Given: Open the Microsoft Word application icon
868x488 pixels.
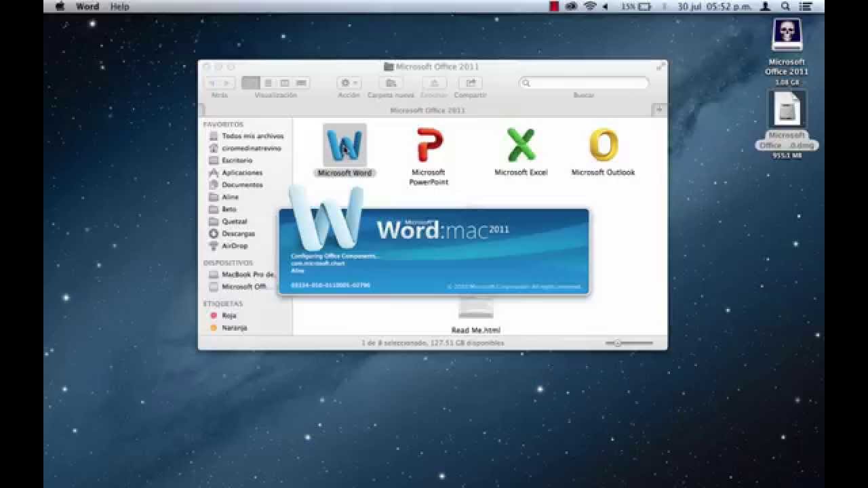Looking at the screenshot, I should click(344, 145).
